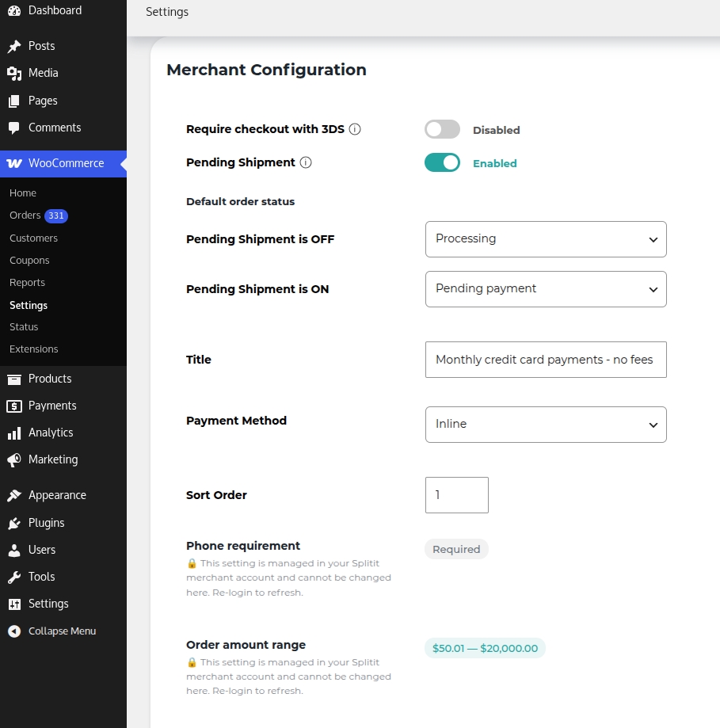Click the Settings page title at top
This screenshot has height=728, width=720.
(167, 12)
